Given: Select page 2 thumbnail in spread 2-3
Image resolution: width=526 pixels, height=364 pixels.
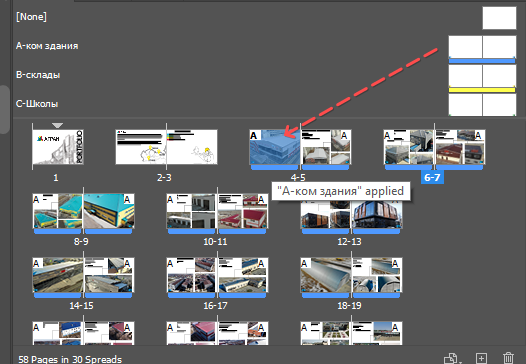Looking at the screenshot, I should coord(141,147).
